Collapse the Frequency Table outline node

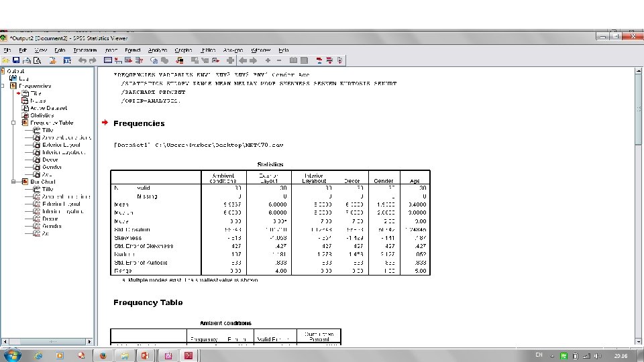tap(13, 123)
